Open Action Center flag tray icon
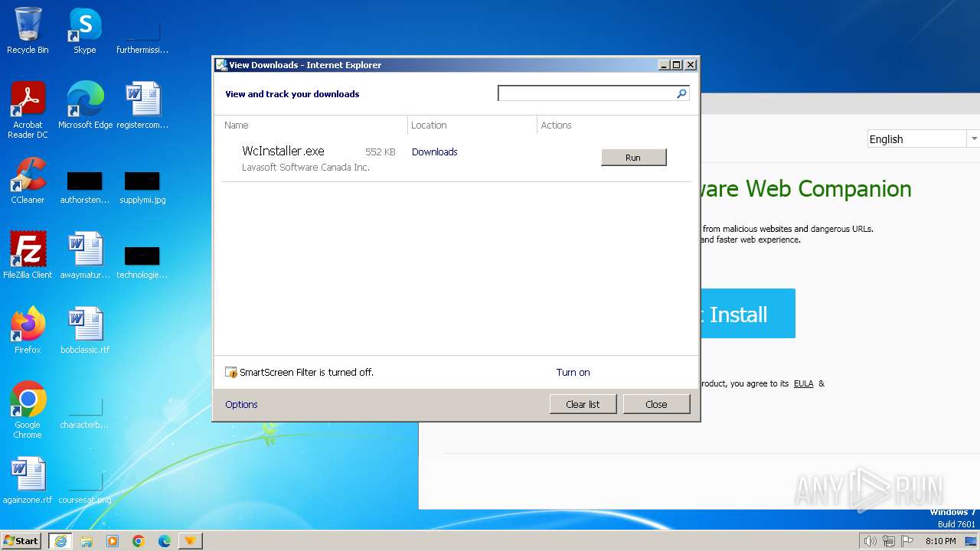 pyautogui.click(x=907, y=541)
